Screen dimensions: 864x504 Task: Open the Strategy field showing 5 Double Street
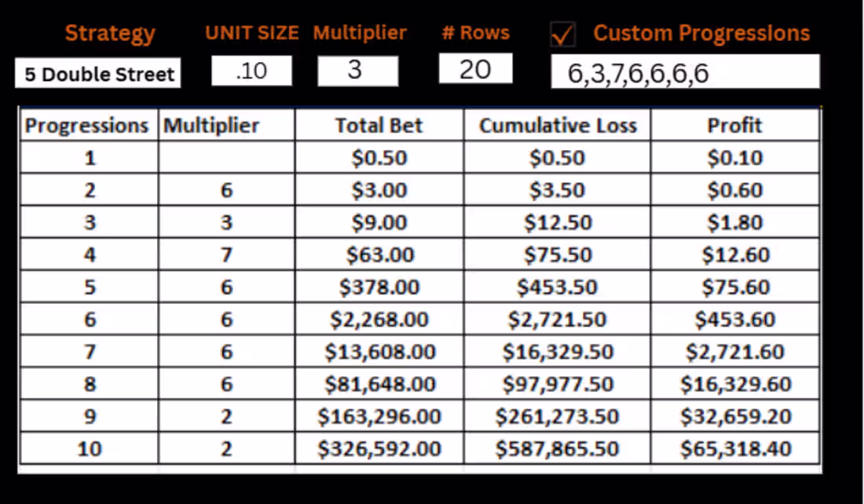pyautogui.click(x=97, y=73)
